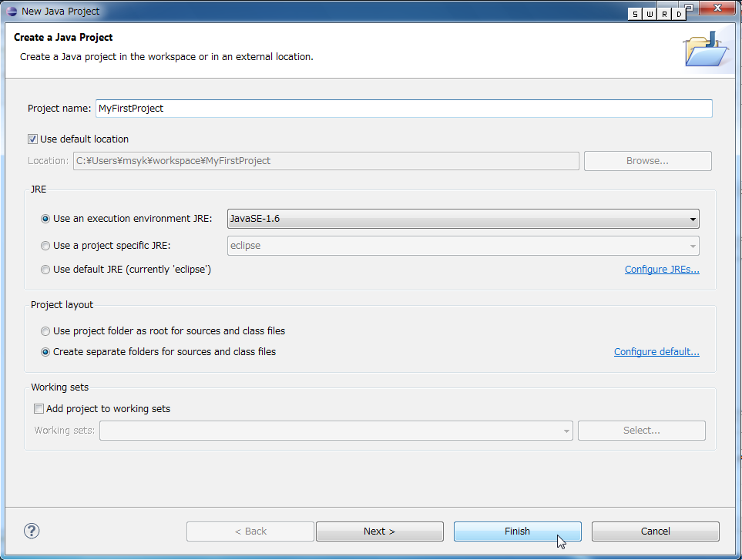Screen dimensions: 742x560
Task: Go to next page with Next button
Action: click(x=379, y=531)
